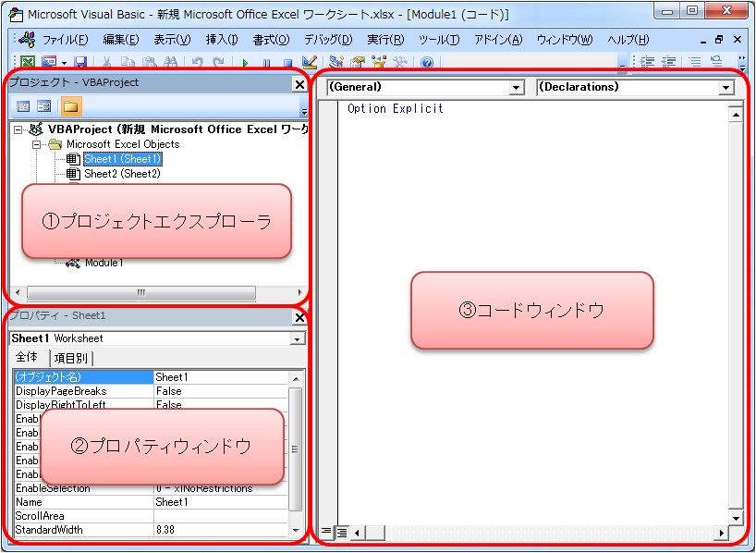This screenshot has width=756, height=553.
Task: Click the Copy toolbar icon
Action: pos(128,63)
